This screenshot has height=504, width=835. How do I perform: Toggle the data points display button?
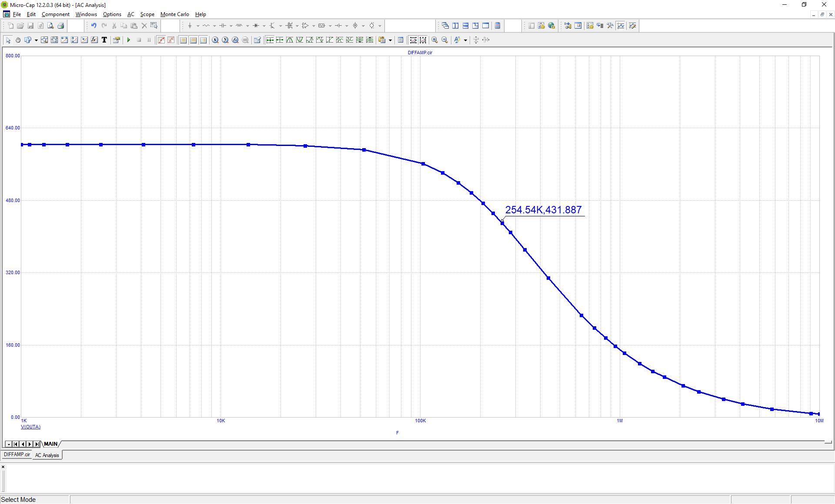pos(161,40)
